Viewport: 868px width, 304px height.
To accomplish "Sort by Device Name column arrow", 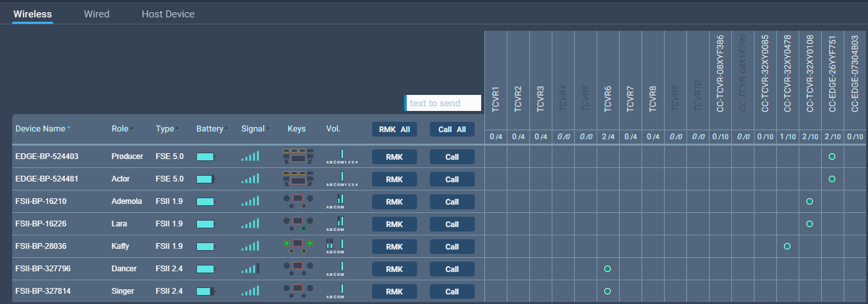I will click(x=69, y=128).
